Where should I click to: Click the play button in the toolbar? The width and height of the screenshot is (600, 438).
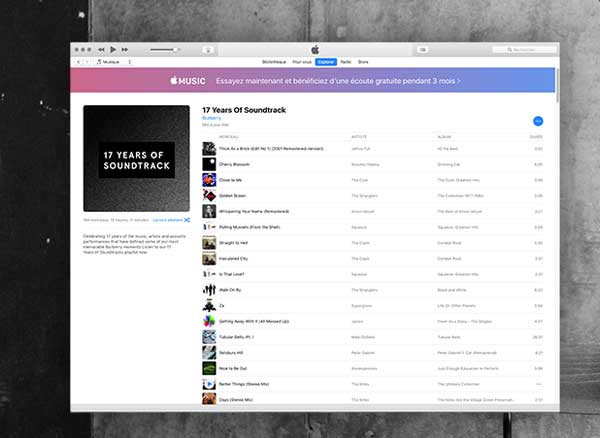pos(113,49)
